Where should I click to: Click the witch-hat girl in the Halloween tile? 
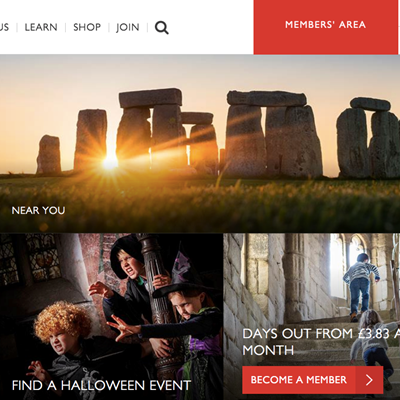[190, 310]
